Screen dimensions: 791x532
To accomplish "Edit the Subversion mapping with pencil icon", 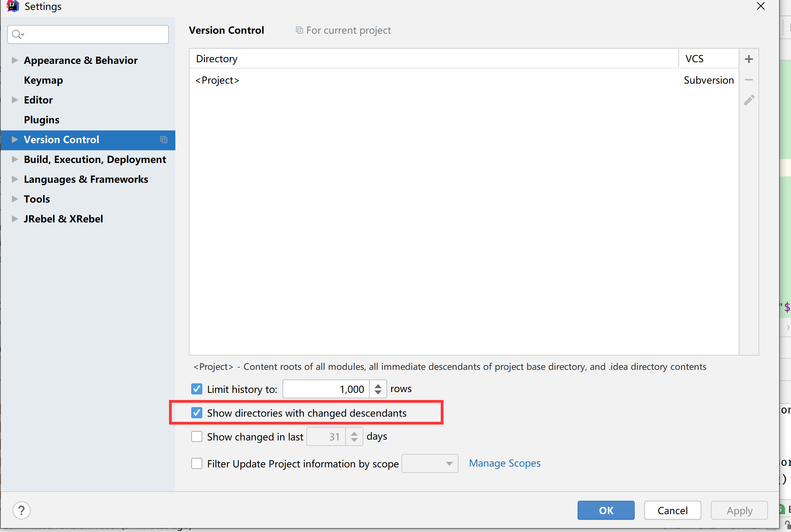I will pos(749,100).
